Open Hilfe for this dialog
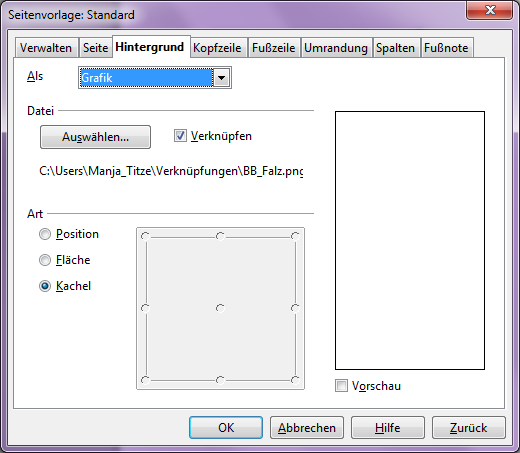 pos(388,428)
